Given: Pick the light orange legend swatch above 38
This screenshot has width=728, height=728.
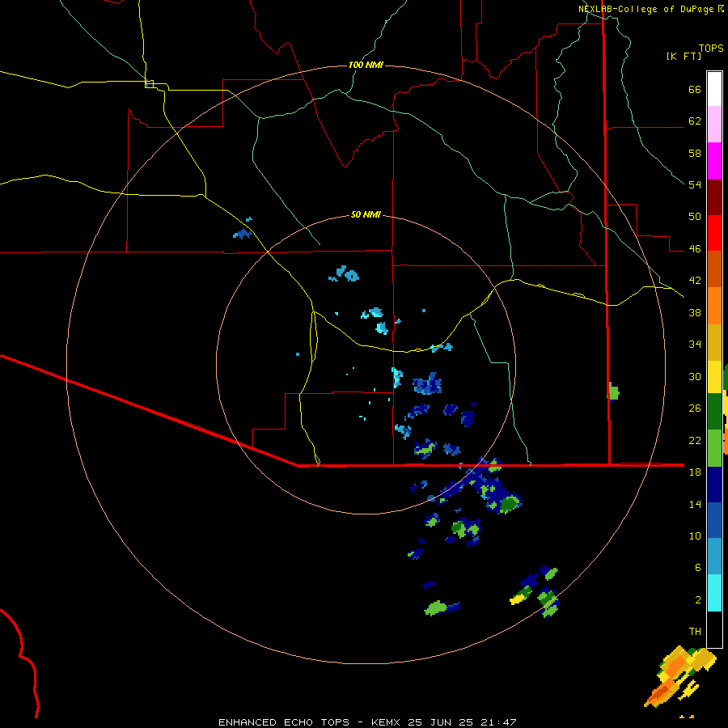Looking at the screenshot, I should pos(714,306).
